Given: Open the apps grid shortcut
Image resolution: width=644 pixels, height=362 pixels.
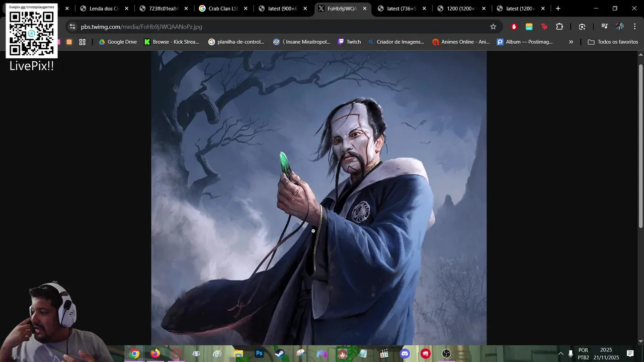Looking at the screenshot, I should (83, 42).
